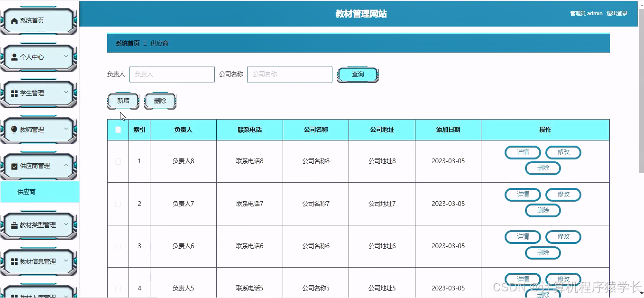Open 详情 for the 负责人8 row
The height and width of the screenshot is (298, 644).
click(x=523, y=152)
